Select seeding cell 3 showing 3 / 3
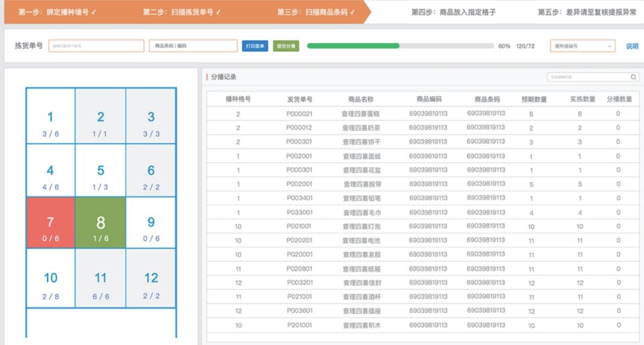Viewport: 644px width, 345px height. click(x=151, y=116)
